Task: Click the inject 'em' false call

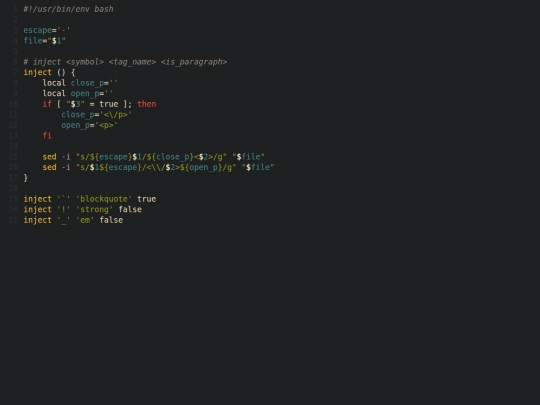Action: [73, 220]
